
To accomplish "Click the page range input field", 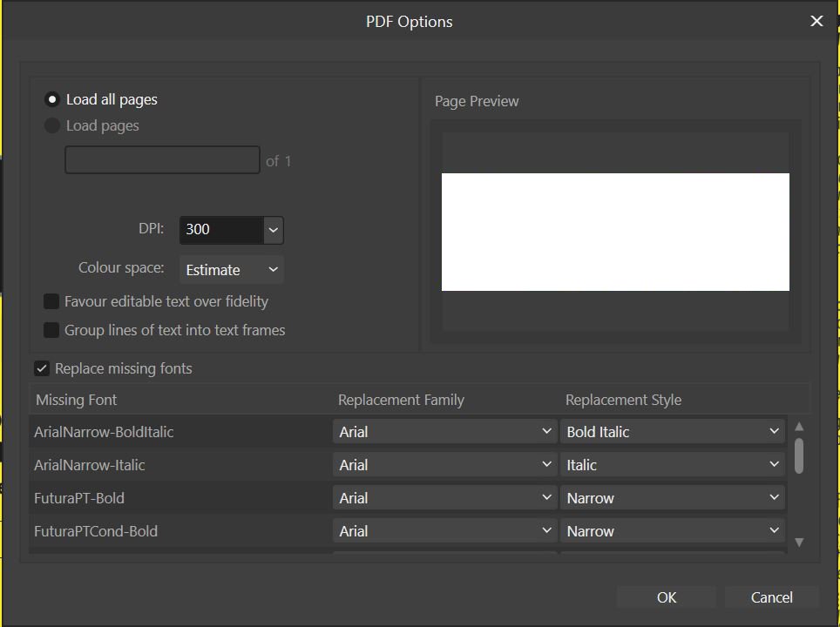I will (x=162, y=159).
